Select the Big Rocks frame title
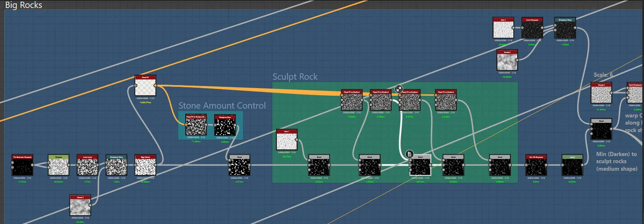 [24, 5]
